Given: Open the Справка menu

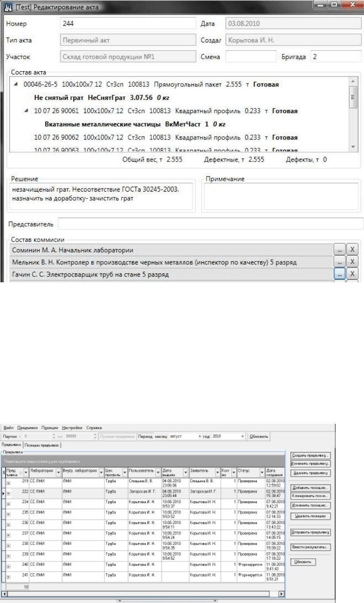Looking at the screenshot, I should tap(94, 428).
